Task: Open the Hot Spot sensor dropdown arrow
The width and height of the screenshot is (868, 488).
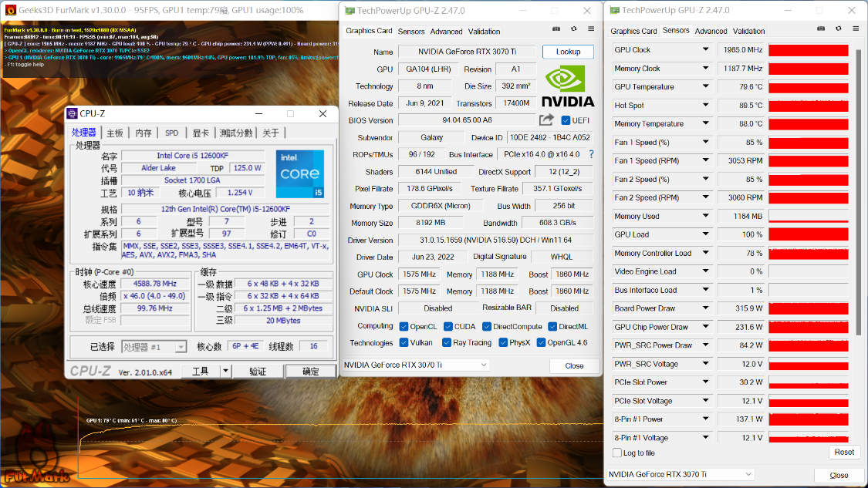Action: coord(705,105)
